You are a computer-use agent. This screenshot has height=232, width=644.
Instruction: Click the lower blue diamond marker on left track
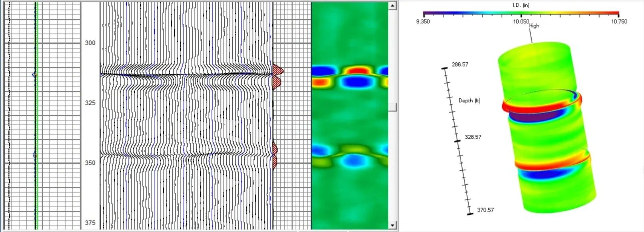(35, 155)
